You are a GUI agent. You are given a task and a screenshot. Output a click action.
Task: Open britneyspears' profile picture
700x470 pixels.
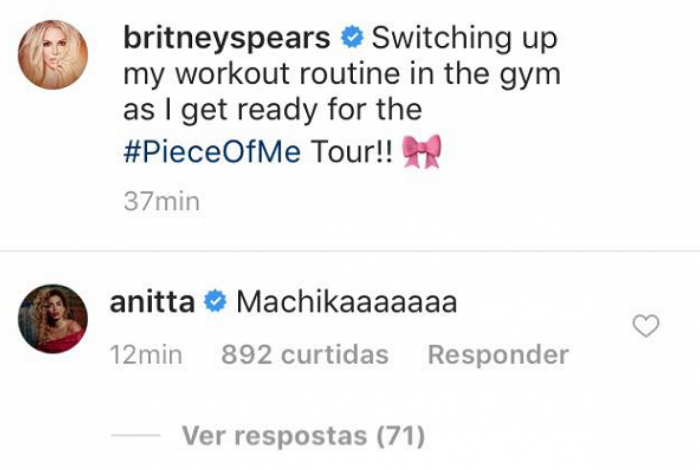click(53, 55)
